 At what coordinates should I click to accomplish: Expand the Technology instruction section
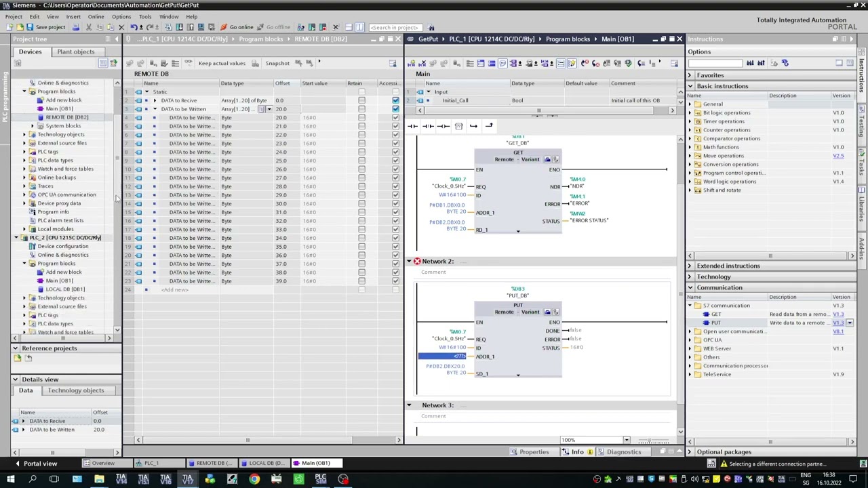point(690,277)
